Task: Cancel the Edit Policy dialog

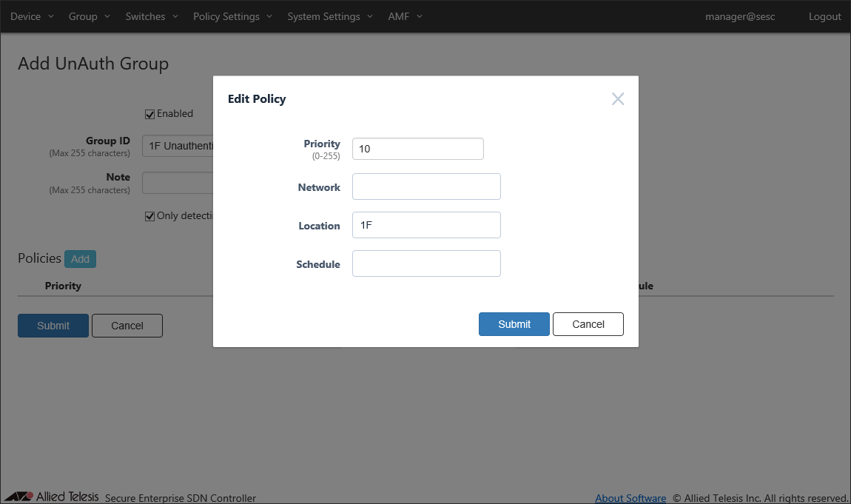Action: 588,324
